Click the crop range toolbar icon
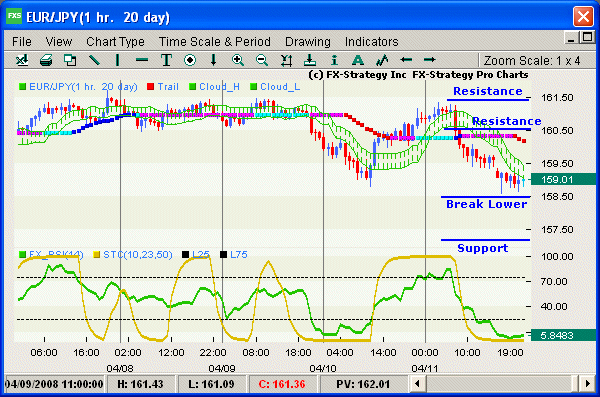This screenshot has height=397, width=600. 286,60
